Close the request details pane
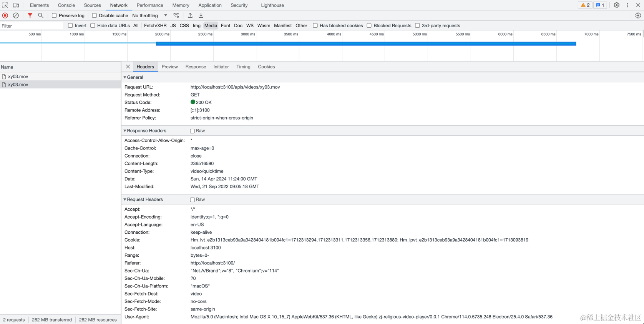 coord(128,66)
